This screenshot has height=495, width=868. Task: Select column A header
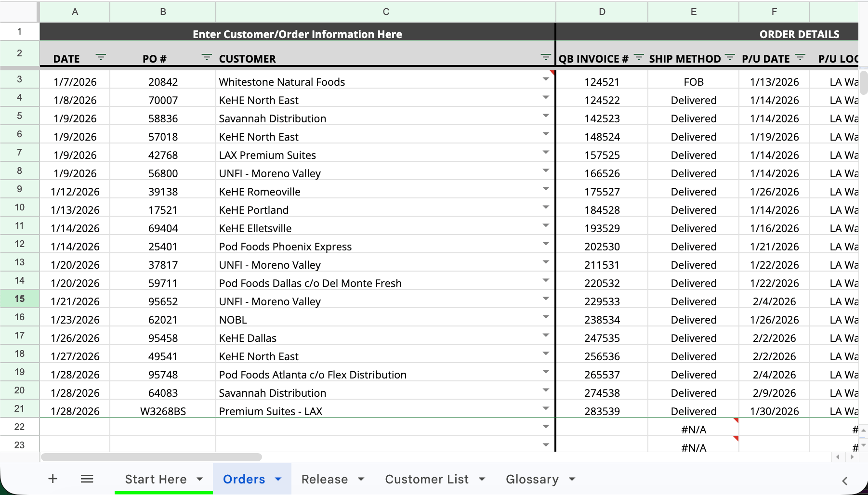(x=75, y=12)
